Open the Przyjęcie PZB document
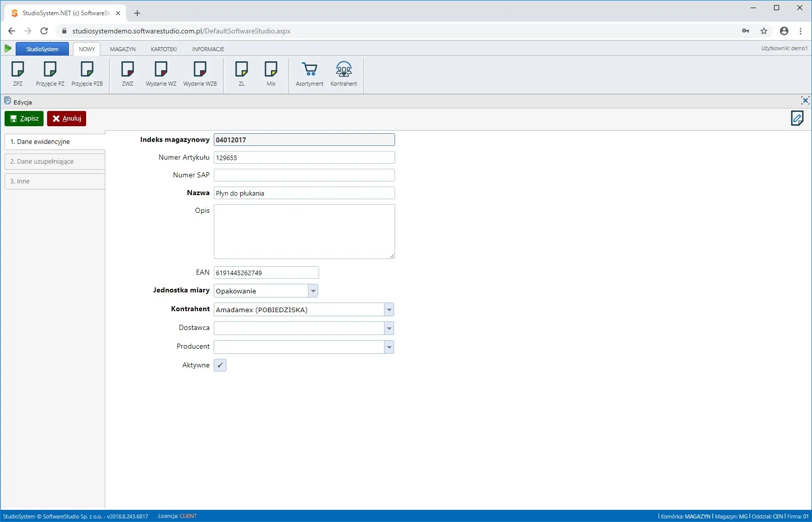Screen dimensions: 812x522 click(x=87, y=74)
